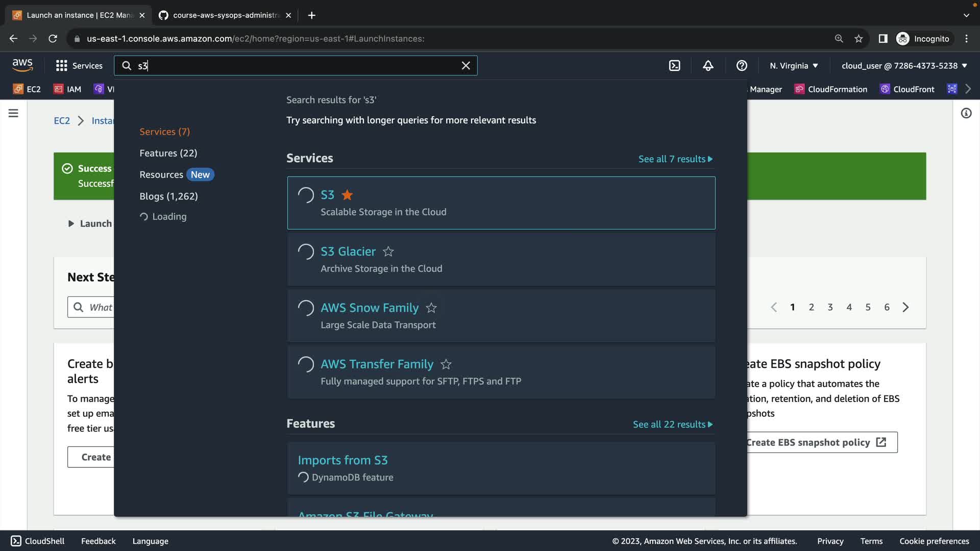Favorite S3 Glacier with the star

coord(388,252)
